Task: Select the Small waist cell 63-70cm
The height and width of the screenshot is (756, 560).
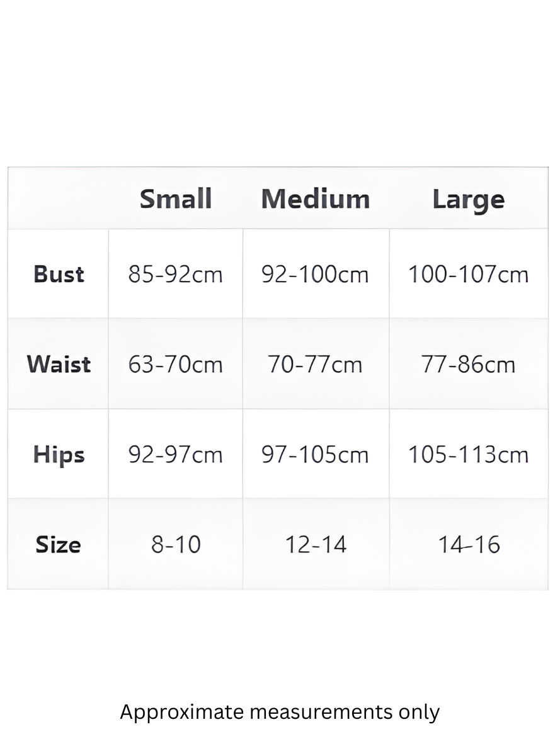Action: click(x=176, y=364)
